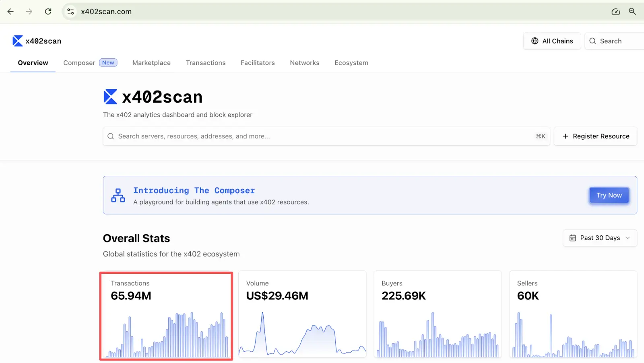Open the All Chains selector
This screenshot has width=644, height=363.
[552, 41]
